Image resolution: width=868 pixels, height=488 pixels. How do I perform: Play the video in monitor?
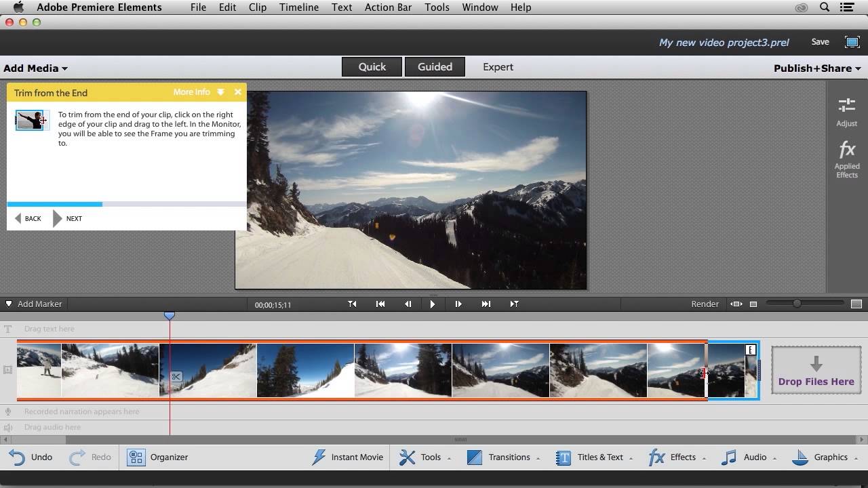(x=433, y=304)
